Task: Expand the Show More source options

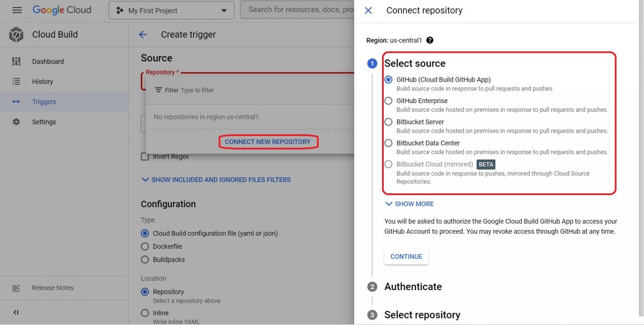Action: 409,204
